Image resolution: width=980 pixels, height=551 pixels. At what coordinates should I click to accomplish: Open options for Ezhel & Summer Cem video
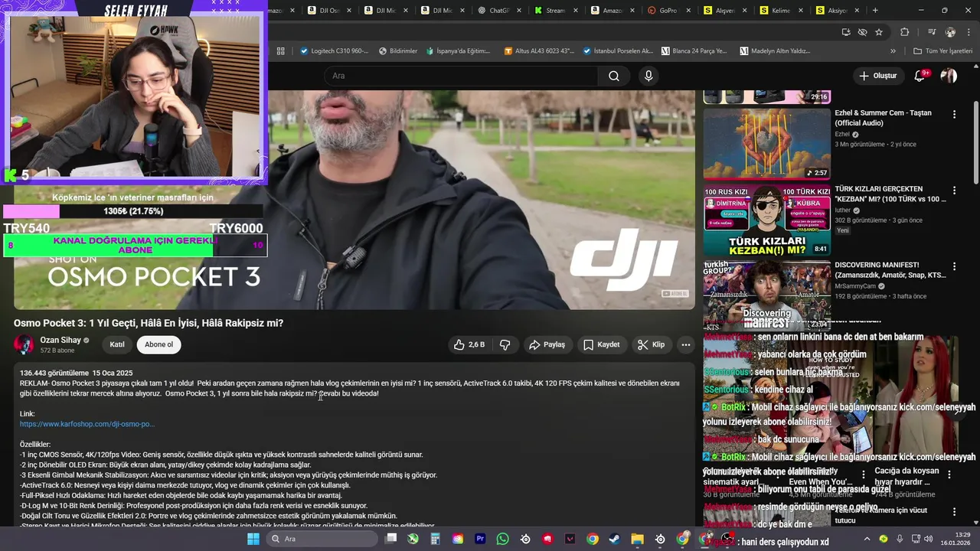[954, 114]
